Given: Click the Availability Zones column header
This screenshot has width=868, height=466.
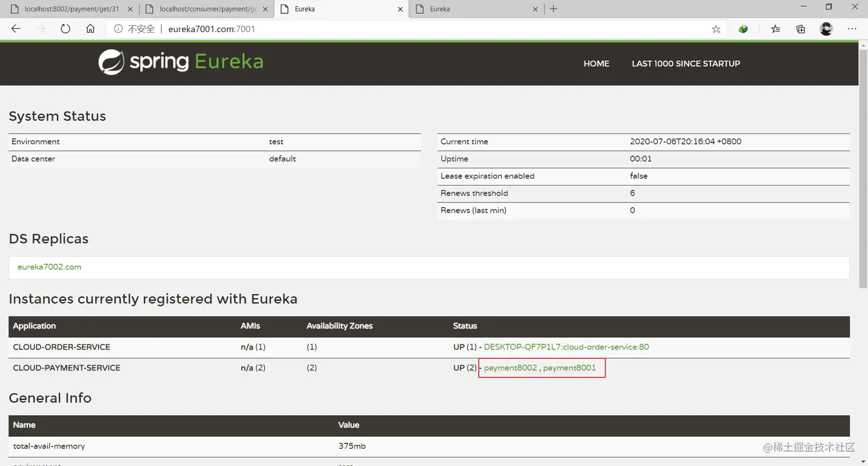Looking at the screenshot, I should pos(340,326).
